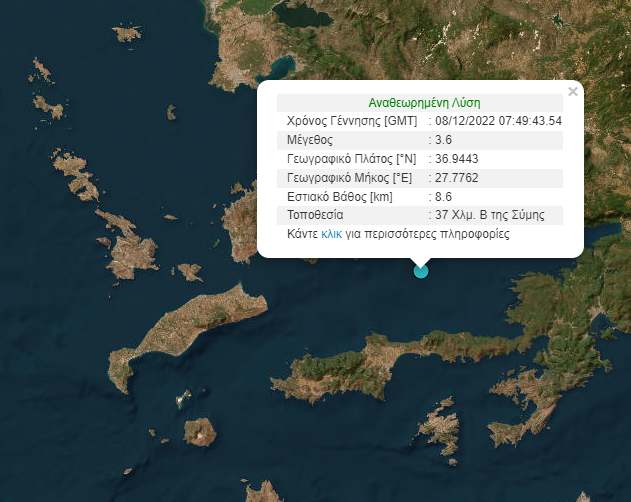
Task: Click the longitude value '27.7762'
Action: pyautogui.click(x=457, y=178)
